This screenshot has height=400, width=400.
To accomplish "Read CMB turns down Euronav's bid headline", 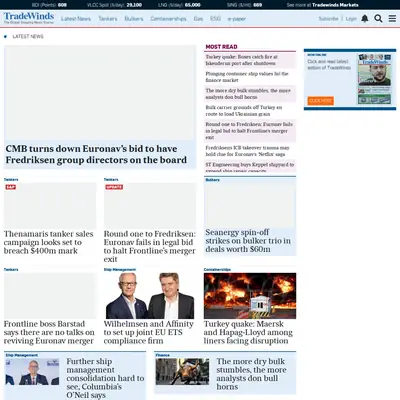I will pyautogui.click(x=96, y=154).
